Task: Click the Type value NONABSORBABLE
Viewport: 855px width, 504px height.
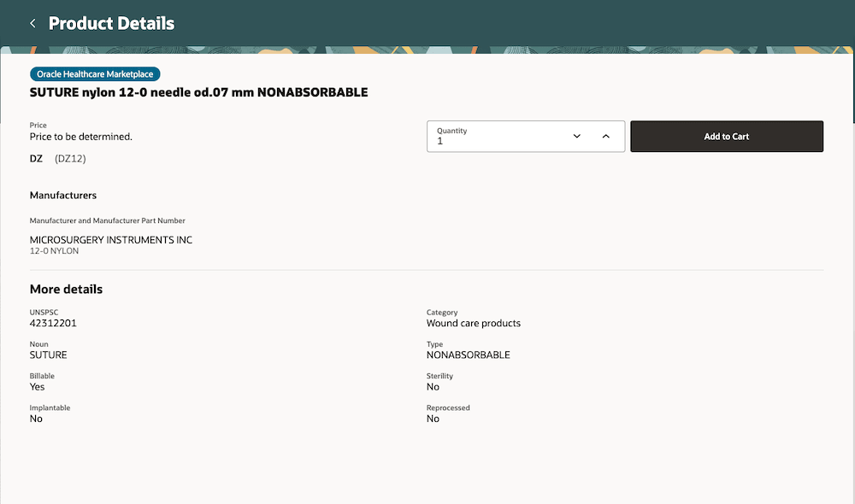Action: 469,355
